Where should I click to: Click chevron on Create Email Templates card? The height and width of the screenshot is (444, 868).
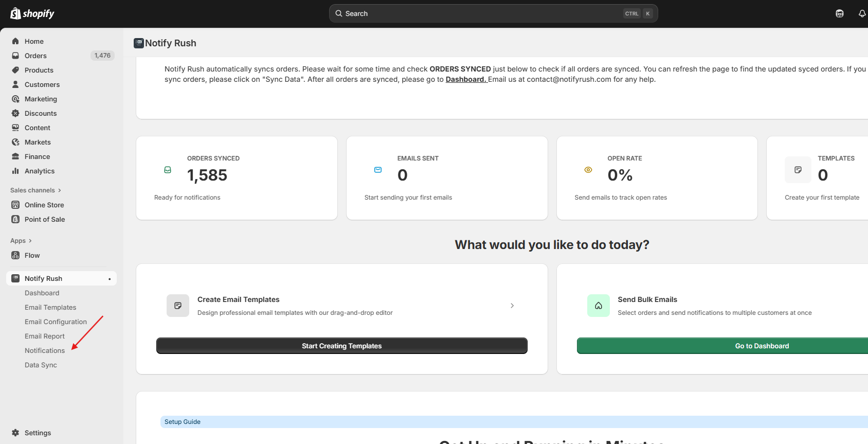(512, 306)
